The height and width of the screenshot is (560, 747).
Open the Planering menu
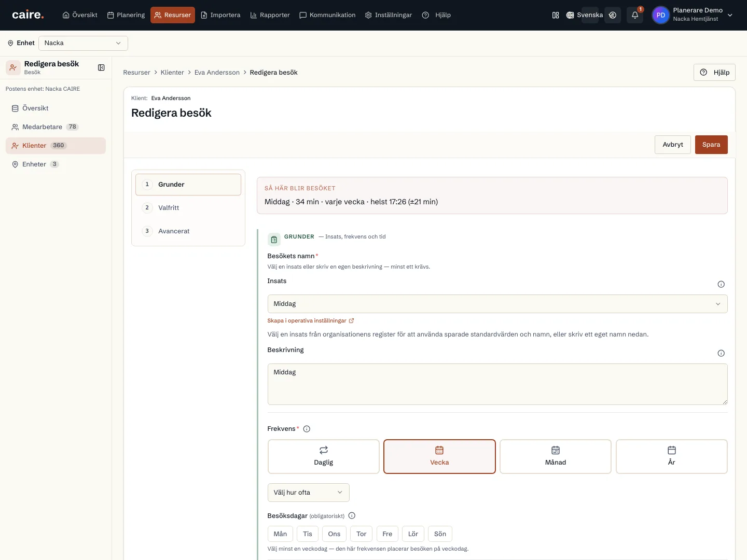coord(126,15)
